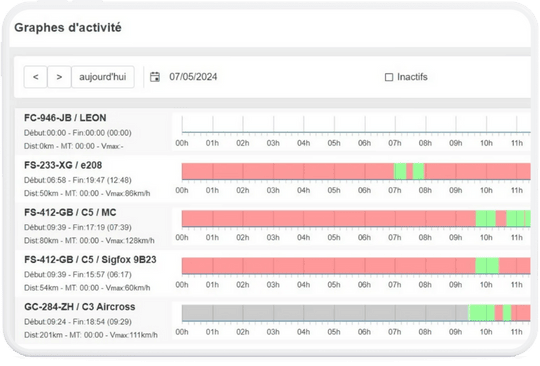Jump to today with aujourd'hui button
The height and width of the screenshot is (366, 540).
(x=103, y=77)
